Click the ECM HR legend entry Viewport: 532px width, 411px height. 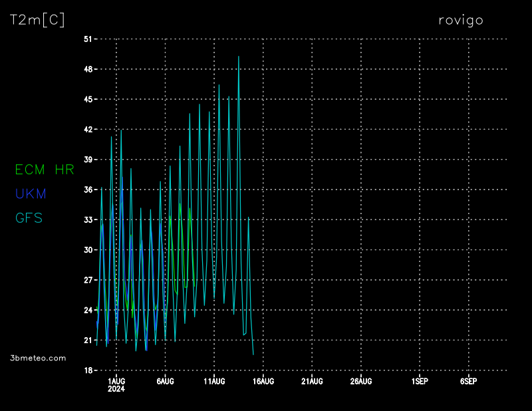point(45,170)
